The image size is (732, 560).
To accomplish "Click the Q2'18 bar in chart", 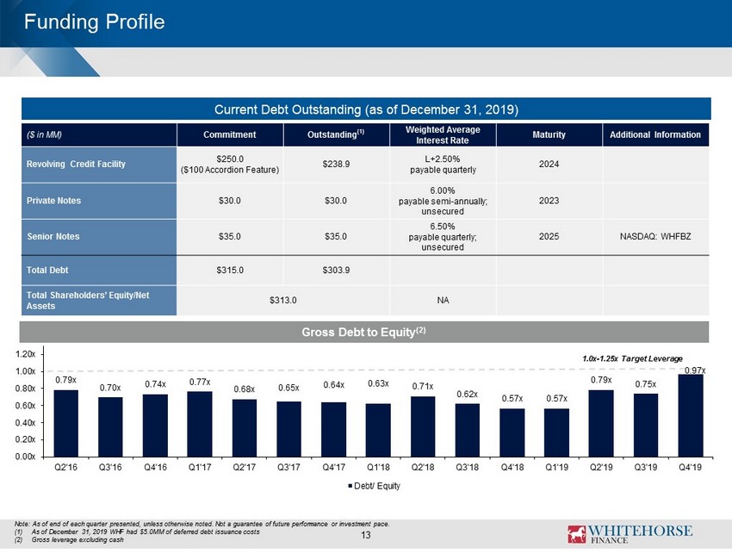I will pyautogui.click(x=423, y=426).
